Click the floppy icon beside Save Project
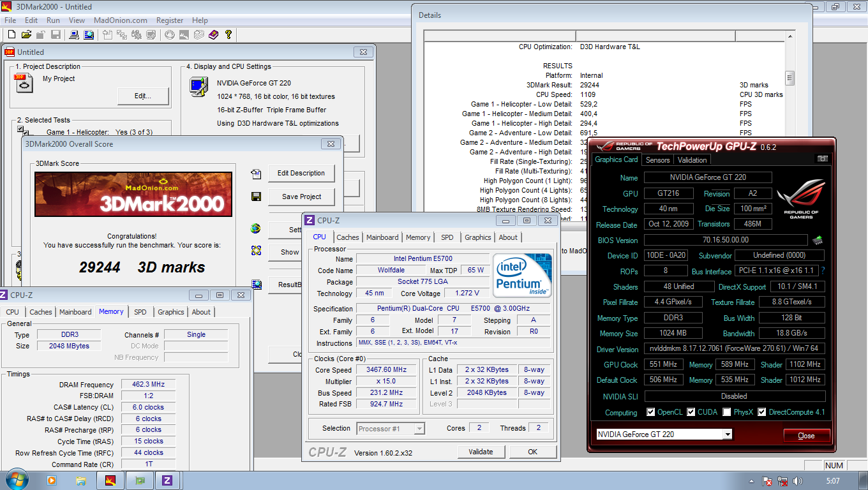This screenshot has width=868, height=490. click(x=256, y=197)
